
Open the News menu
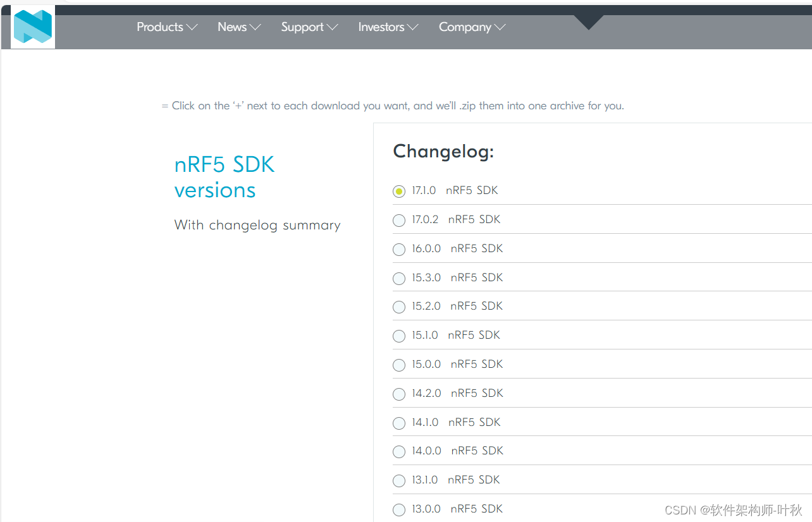239,27
